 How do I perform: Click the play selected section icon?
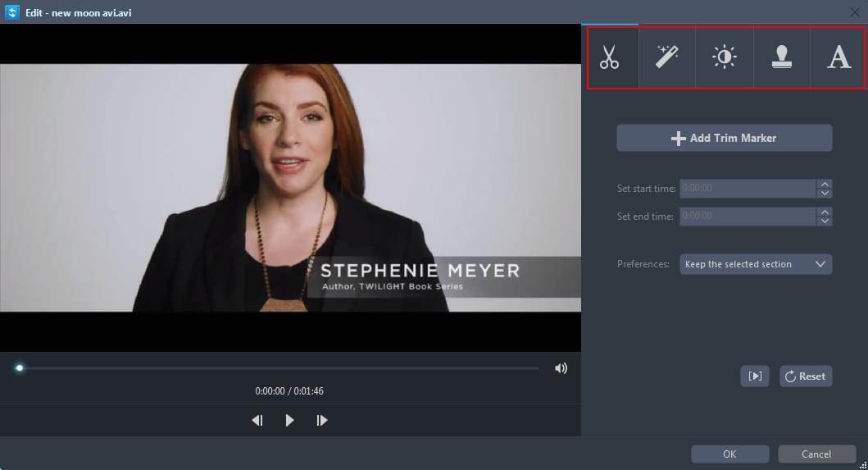click(x=755, y=376)
